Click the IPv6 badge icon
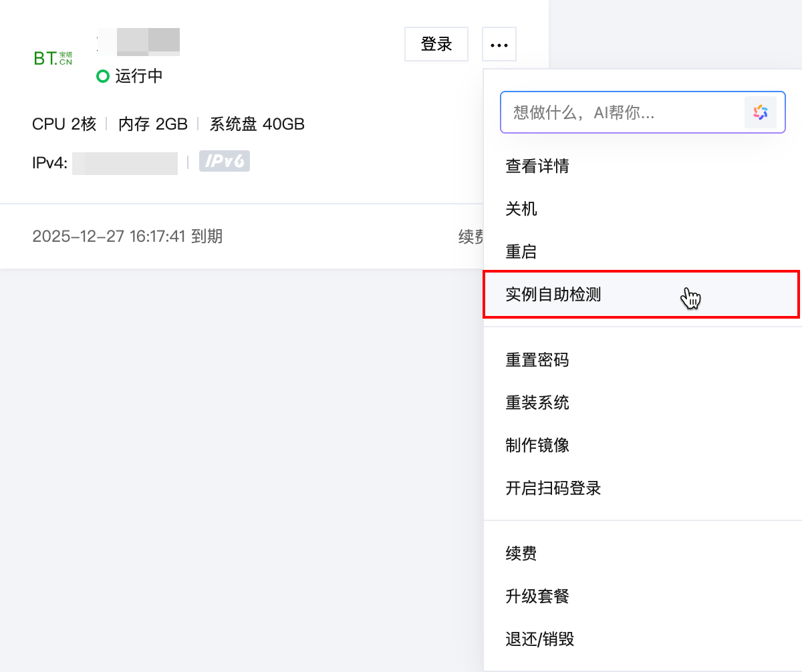 click(225, 162)
